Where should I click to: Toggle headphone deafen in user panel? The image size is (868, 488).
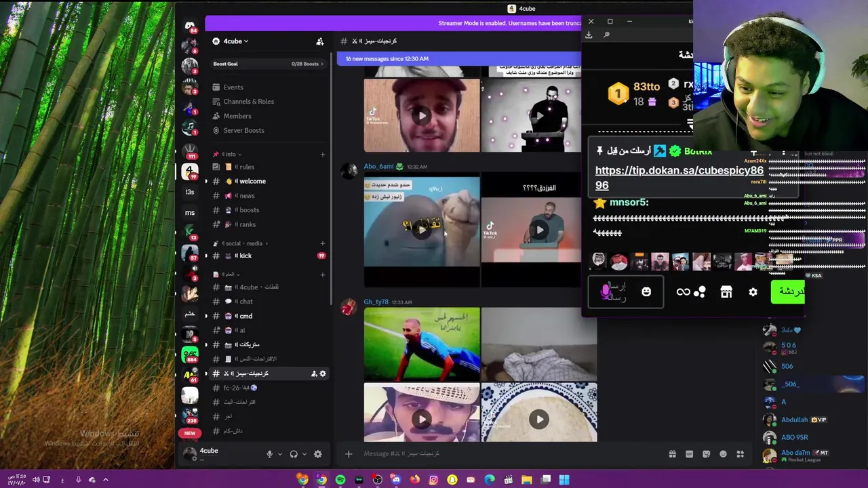point(294,454)
